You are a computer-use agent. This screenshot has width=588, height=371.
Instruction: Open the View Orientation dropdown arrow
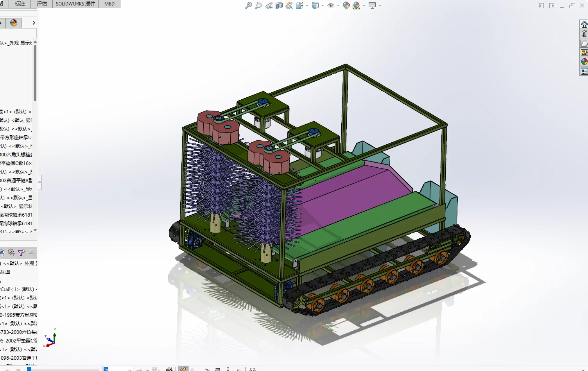click(307, 5)
